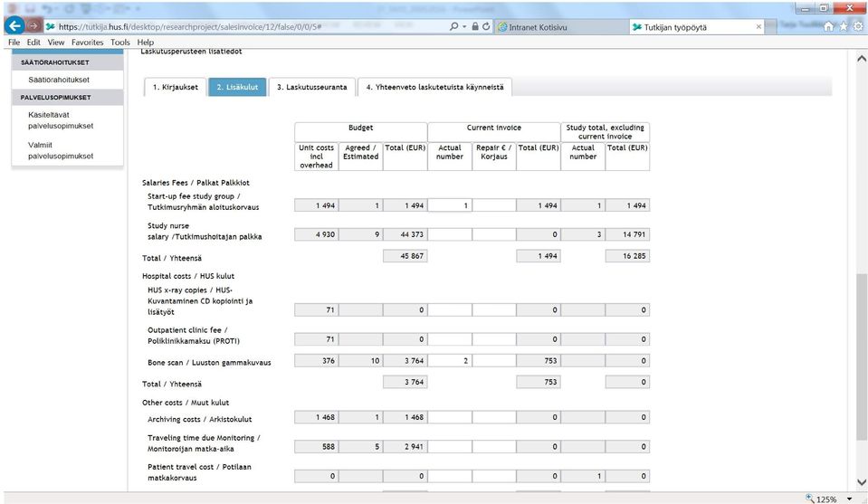The width and height of the screenshot is (868, 504).
Task: Click Traveling time budget total 2 941
Action: point(405,446)
